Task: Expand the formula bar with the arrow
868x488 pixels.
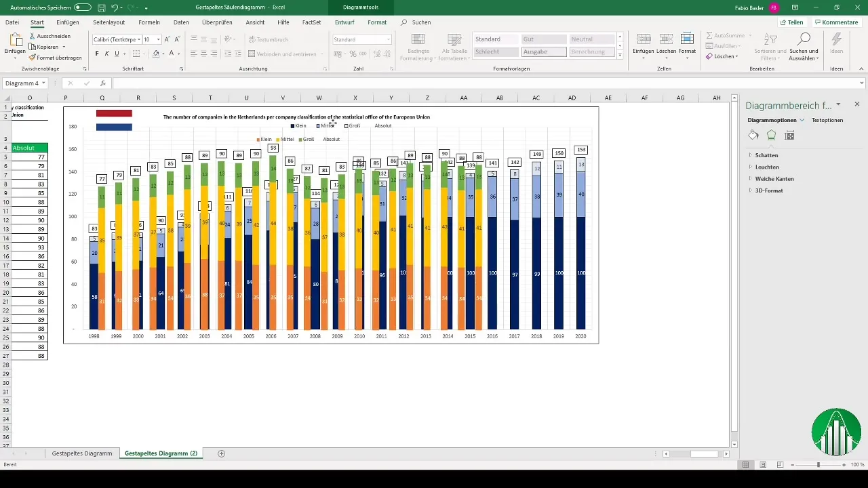Action: [x=862, y=83]
